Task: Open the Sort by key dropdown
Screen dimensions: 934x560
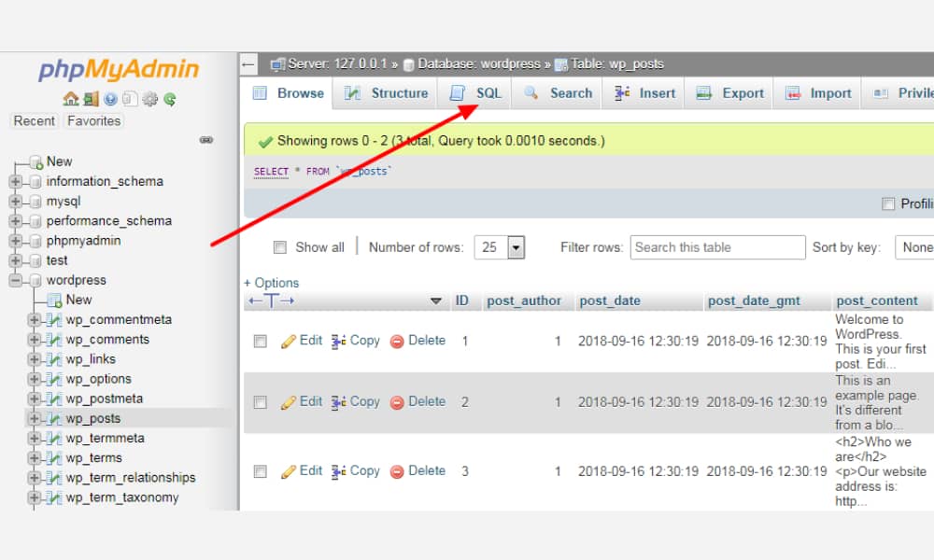Action: pyautogui.click(x=914, y=247)
